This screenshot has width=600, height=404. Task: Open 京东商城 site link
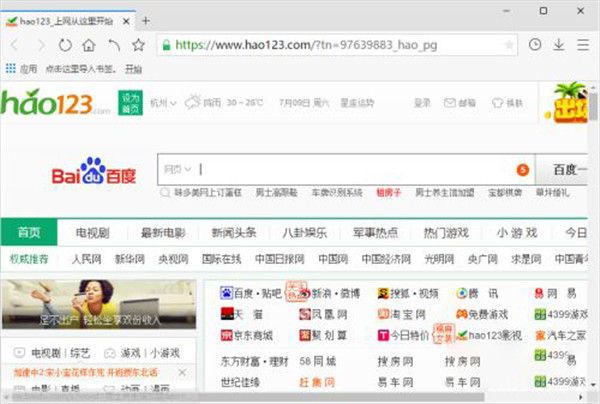(x=246, y=336)
